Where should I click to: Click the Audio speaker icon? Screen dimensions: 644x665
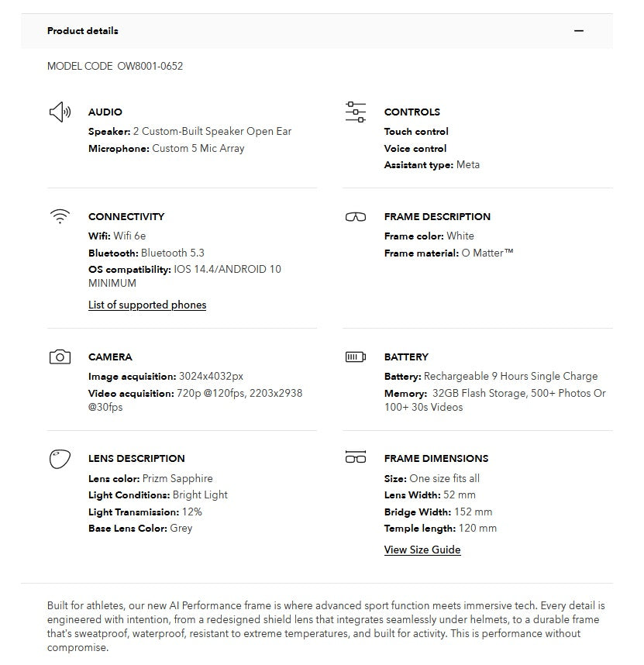[60, 112]
